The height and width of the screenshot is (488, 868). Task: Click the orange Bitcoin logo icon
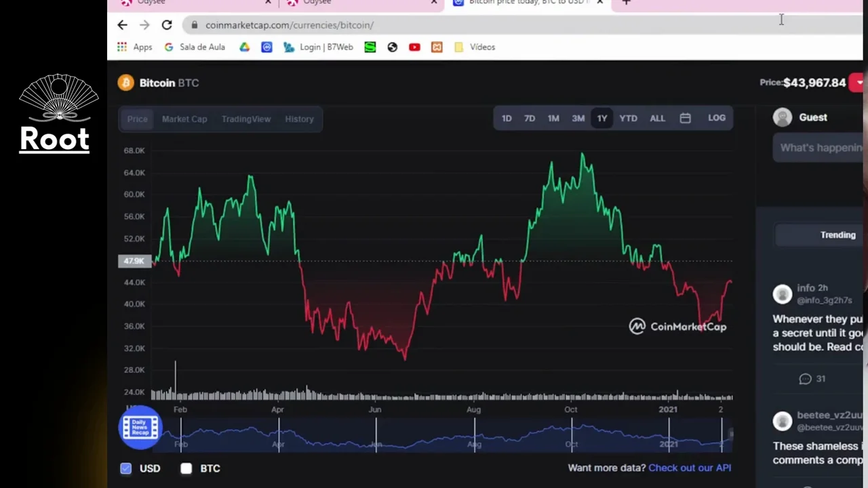tap(125, 83)
